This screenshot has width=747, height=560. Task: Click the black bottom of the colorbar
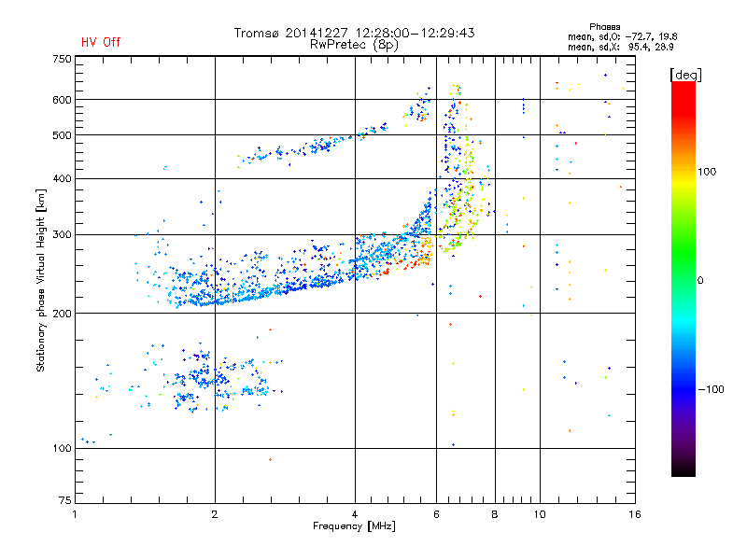click(x=684, y=469)
